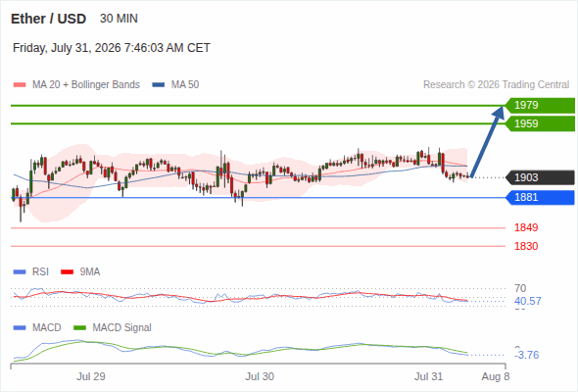Image resolution: width=578 pixels, height=392 pixels.
Task: Click the 9MA red legend swatch
Action: 67,272
